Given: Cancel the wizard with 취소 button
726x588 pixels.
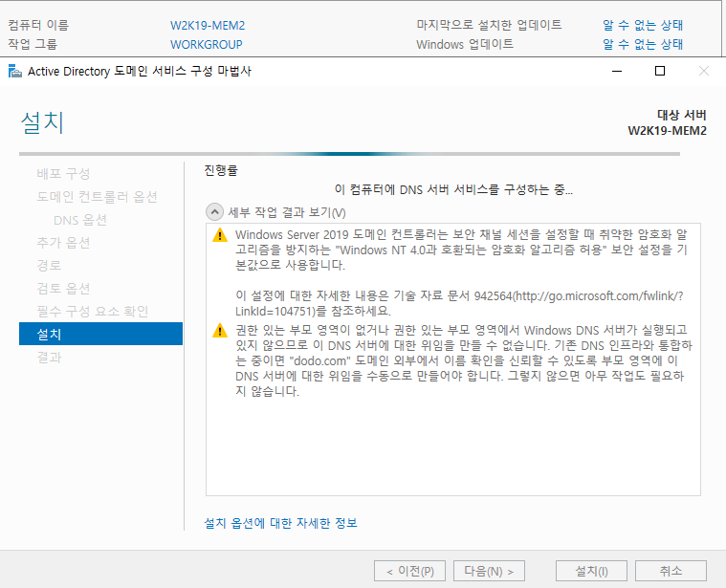Looking at the screenshot, I should 671,571.
